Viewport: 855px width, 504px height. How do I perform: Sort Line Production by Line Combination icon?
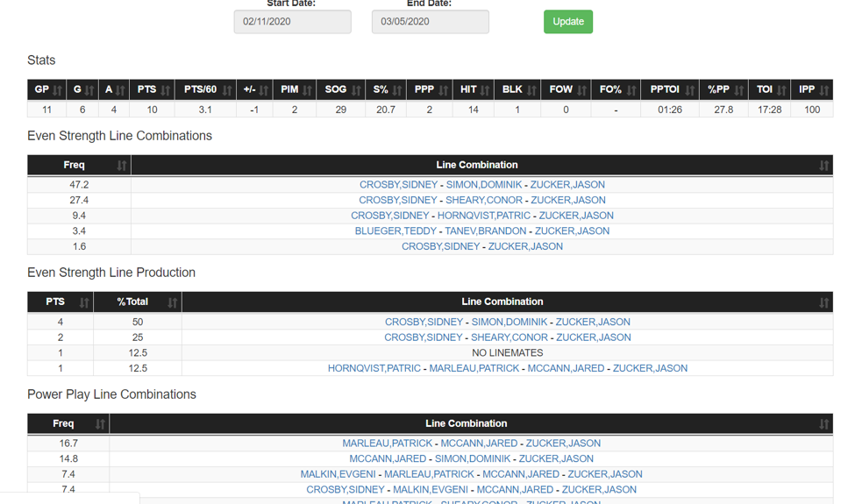824,303
